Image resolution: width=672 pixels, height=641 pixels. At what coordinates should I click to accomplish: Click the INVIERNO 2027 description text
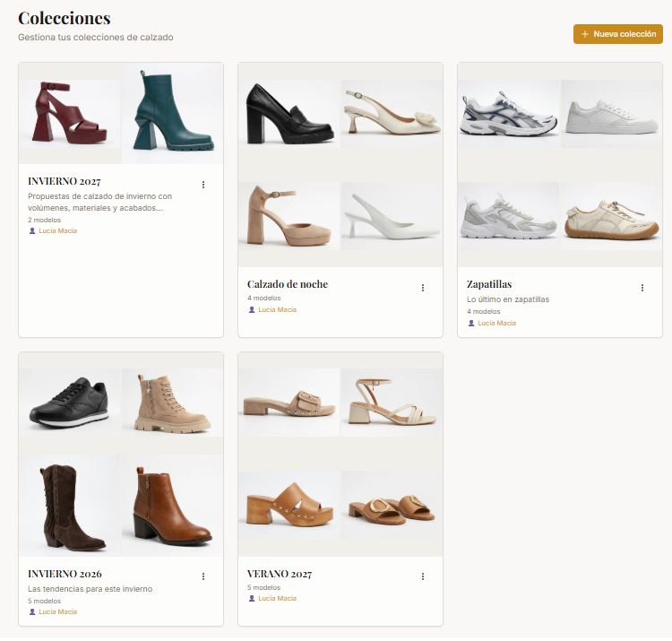coord(99,202)
